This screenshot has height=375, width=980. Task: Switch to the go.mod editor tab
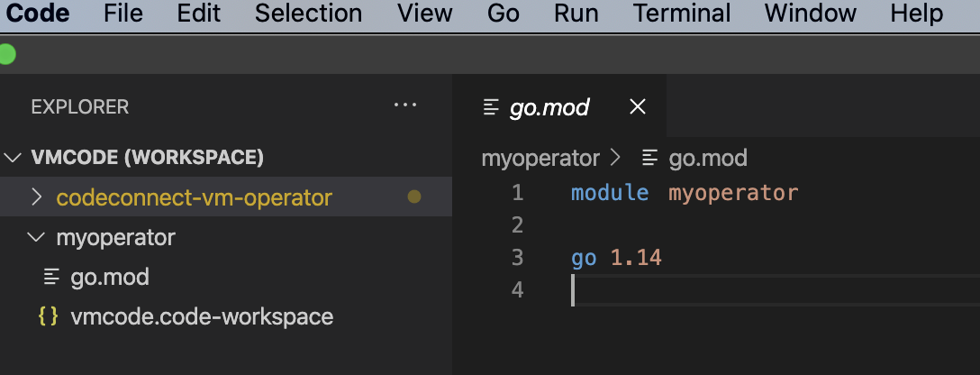click(558, 107)
